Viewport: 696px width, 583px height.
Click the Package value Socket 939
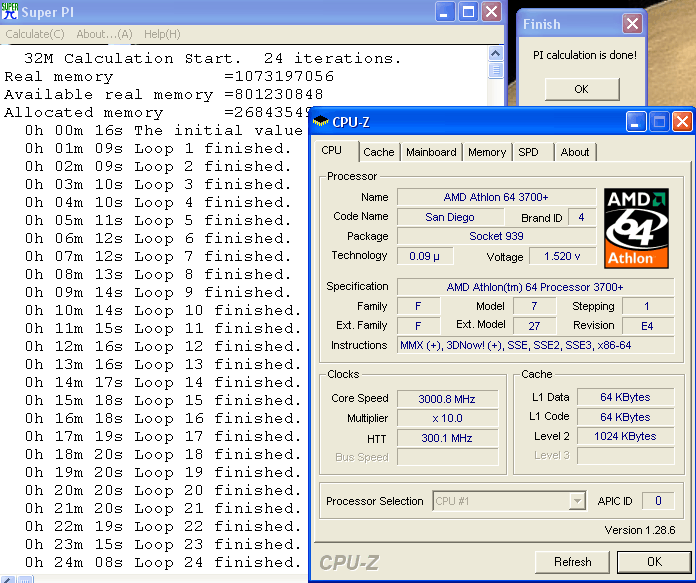click(496, 236)
